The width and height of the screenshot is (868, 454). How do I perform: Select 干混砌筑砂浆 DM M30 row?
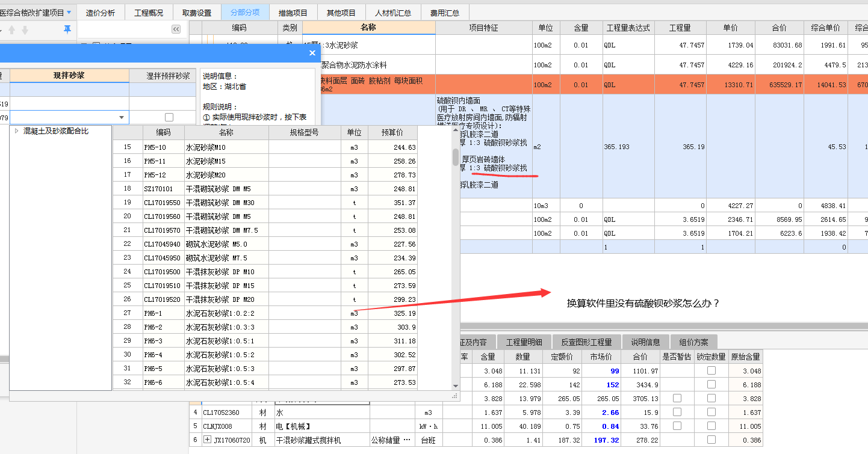[x=265, y=203]
